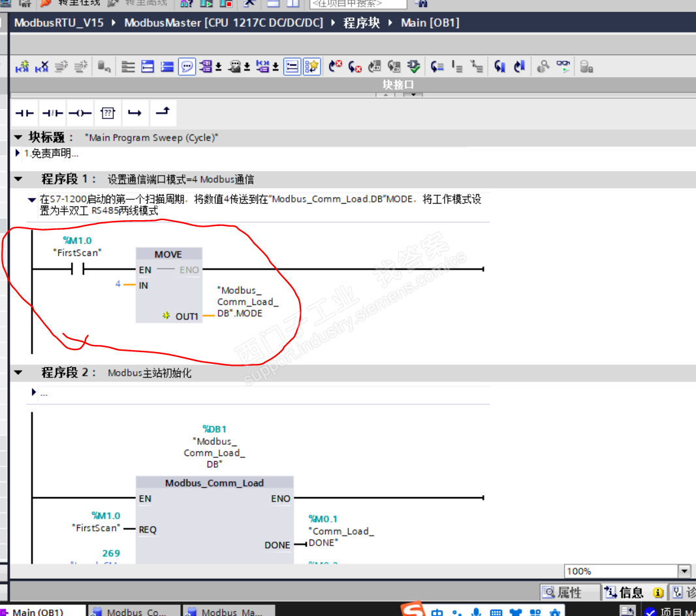Click the insert network toolbar icon
This screenshot has height=616, width=696.
(x=22, y=67)
